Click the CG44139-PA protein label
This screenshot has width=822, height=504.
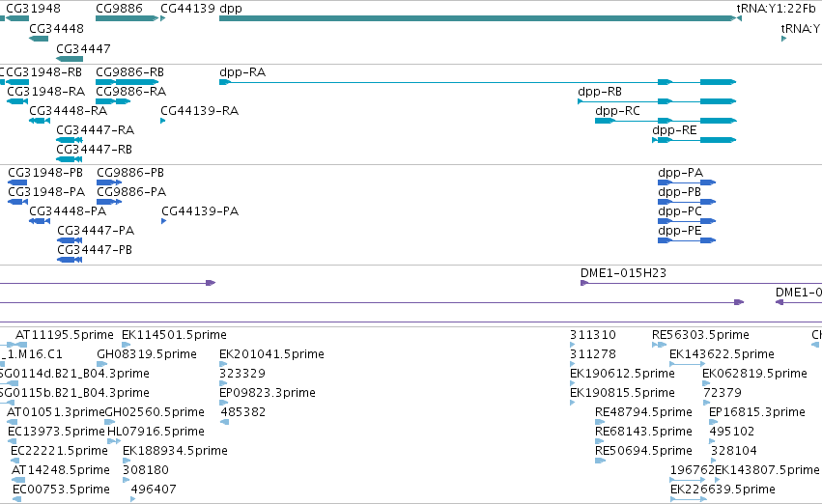point(200,211)
